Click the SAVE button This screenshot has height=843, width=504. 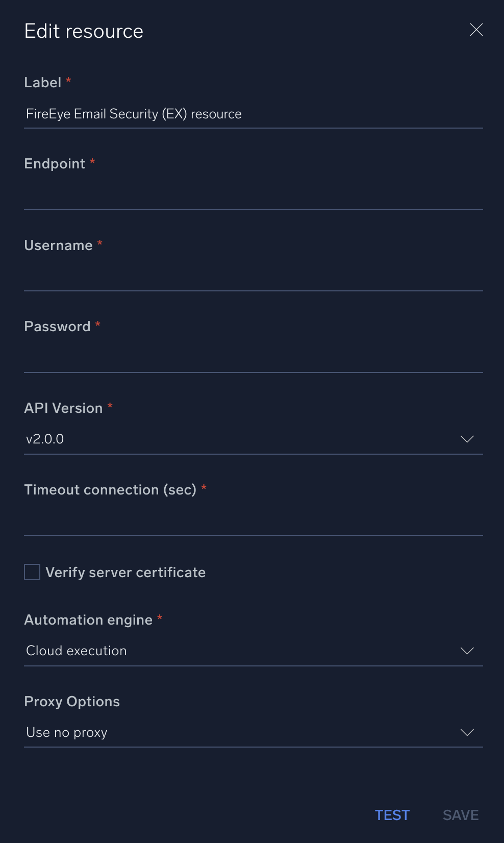pos(460,815)
